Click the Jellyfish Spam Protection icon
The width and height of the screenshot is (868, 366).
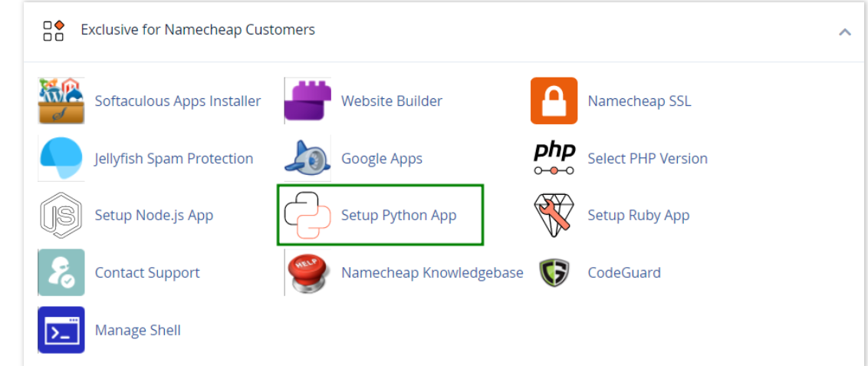(x=61, y=158)
